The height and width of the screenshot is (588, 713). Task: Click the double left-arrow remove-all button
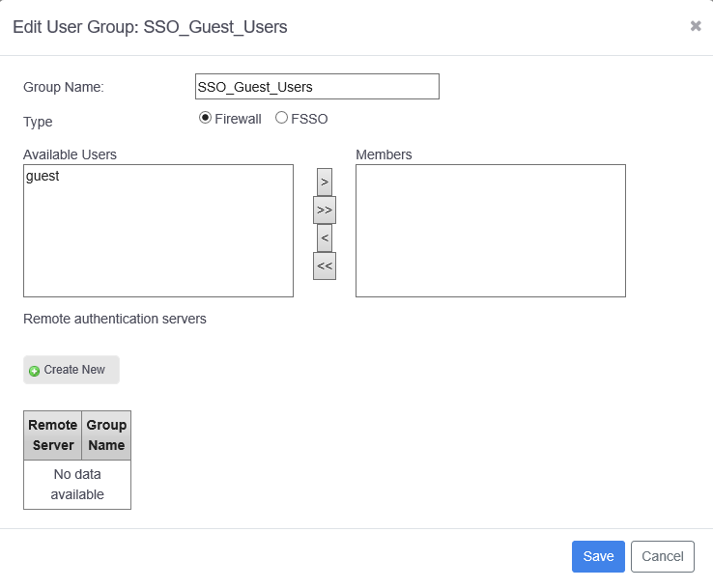pyautogui.click(x=325, y=266)
